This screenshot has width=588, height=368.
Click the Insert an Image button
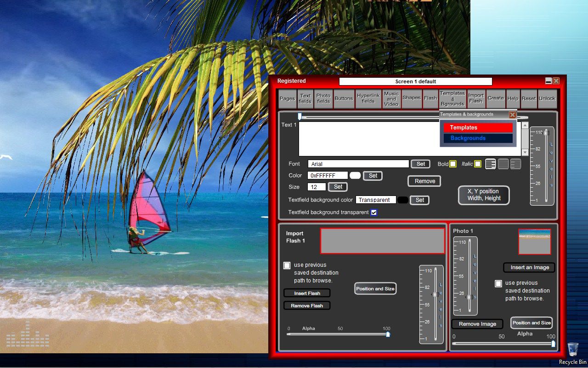pos(529,267)
